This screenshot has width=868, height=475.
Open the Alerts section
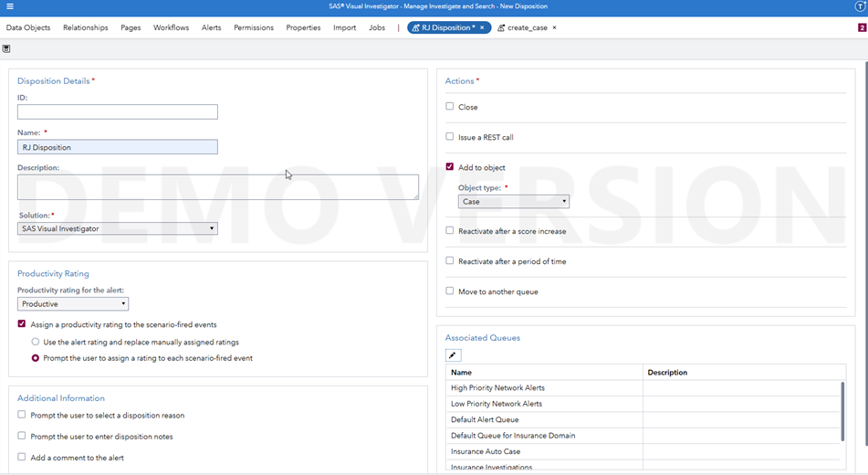point(211,27)
